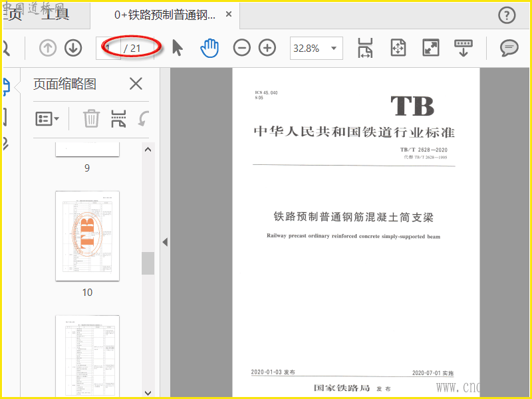This screenshot has height=399, width=532.
Task: Click the page number input field
Action: (x=108, y=48)
